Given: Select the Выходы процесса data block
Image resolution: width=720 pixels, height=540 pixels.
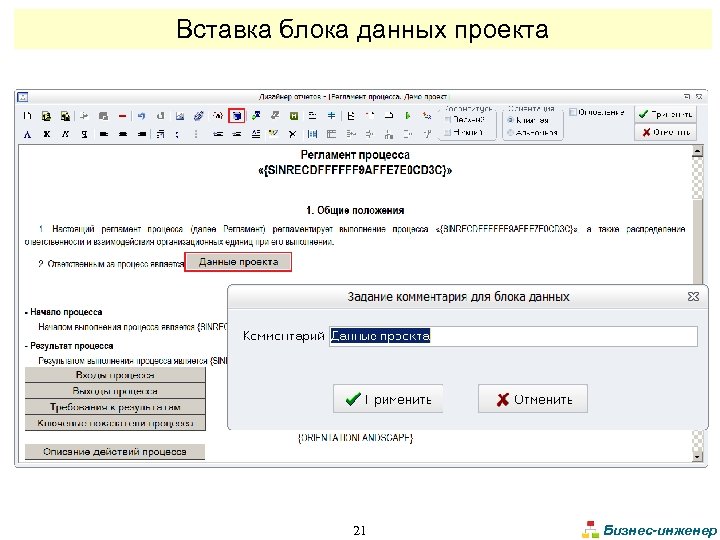Looking at the screenshot, I should point(115,391).
